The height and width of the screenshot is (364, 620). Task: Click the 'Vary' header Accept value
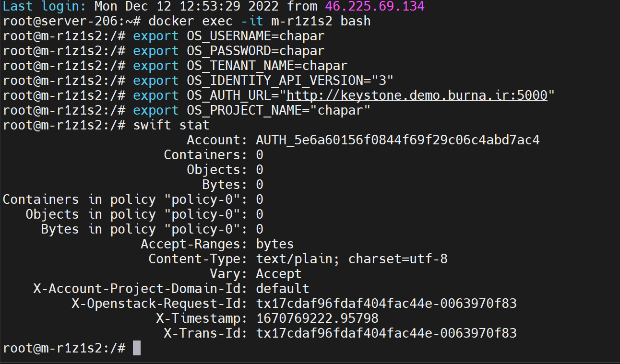click(278, 274)
